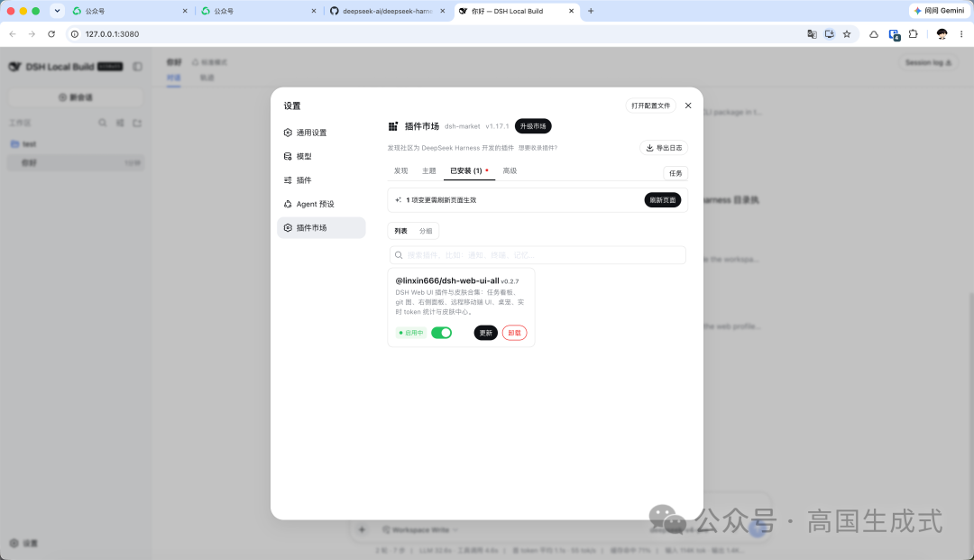Click the 导出日志 download button
The height and width of the screenshot is (560, 974).
tap(664, 148)
